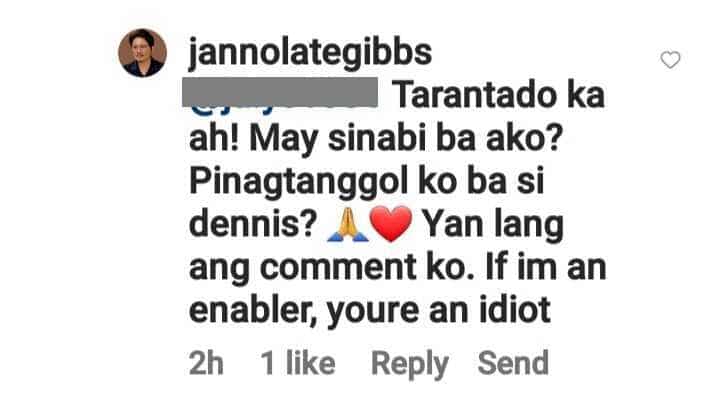Click the text line ah! May sinabi ba ako?
The image size is (720, 407).
(376, 139)
